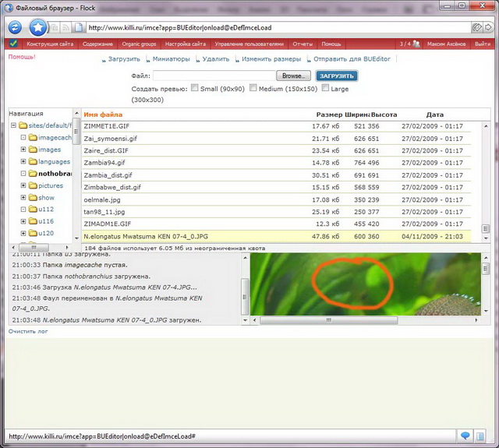Click the browser back arrow button
Viewport: 499px width, 448px height.
pos(15,26)
